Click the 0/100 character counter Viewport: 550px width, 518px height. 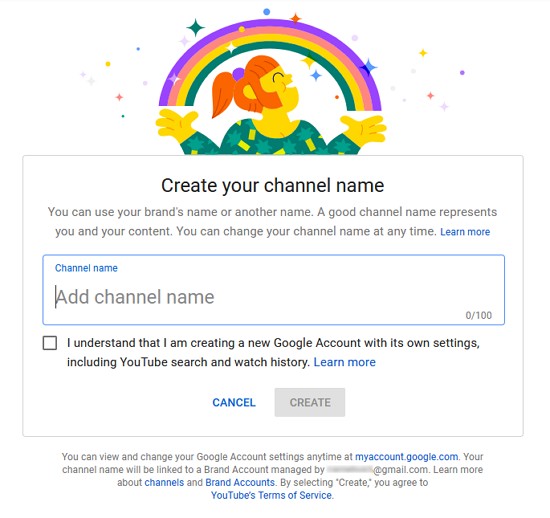coord(478,315)
